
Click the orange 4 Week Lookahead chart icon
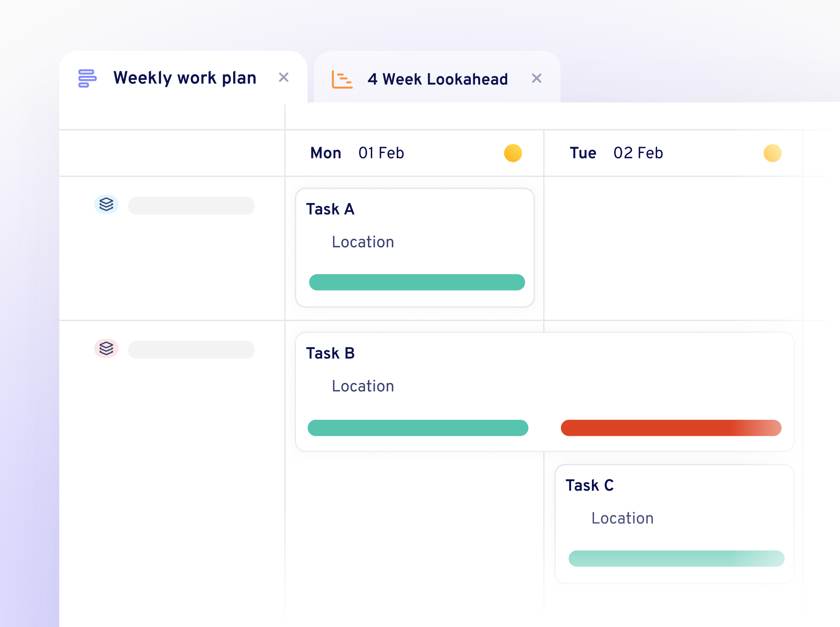[x=341, y=79]
